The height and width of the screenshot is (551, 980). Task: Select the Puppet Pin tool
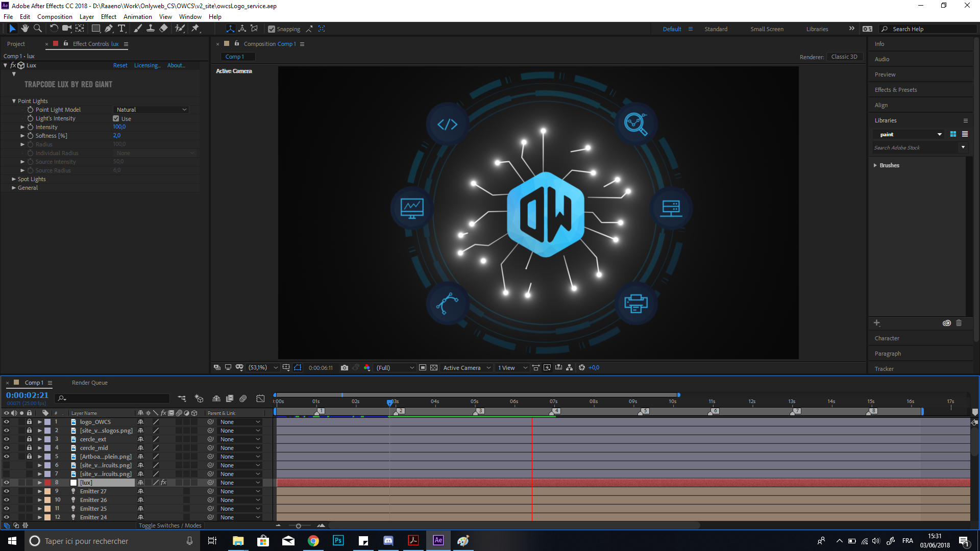click(x=195, y=29)
